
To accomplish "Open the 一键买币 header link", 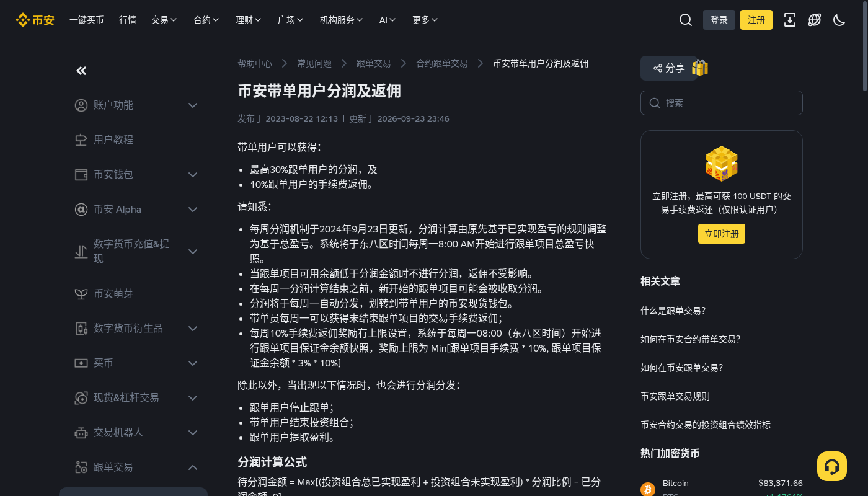I will [x=87, y=20].
